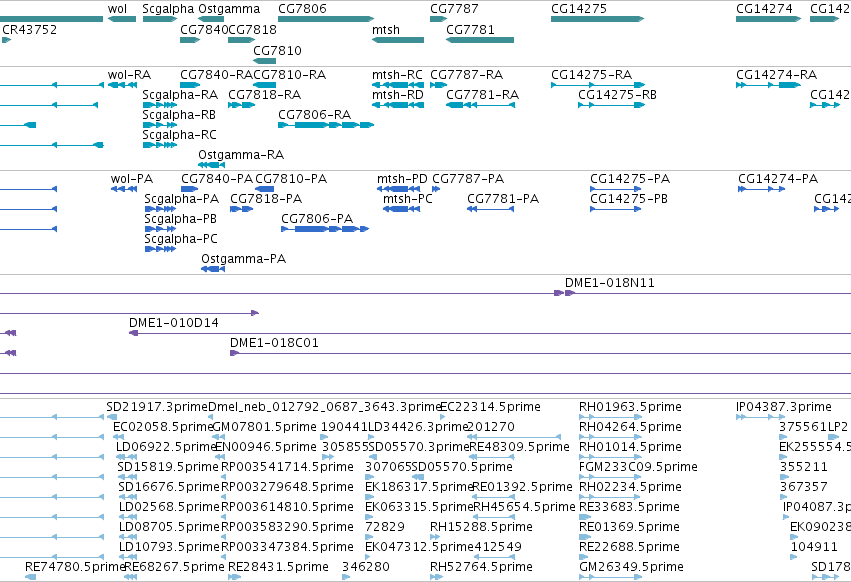Click the GM26349.5prime EST
This screenshot has height=582, width=851.
(610, 577)
